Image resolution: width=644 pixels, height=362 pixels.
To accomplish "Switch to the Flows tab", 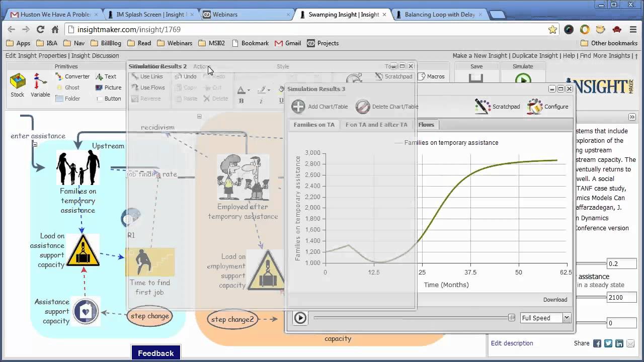I will tap(426, 125).
